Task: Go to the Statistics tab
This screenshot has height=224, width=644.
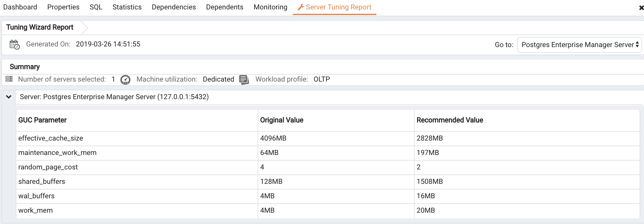Action: pyautogui.click(x=127, y=7)
